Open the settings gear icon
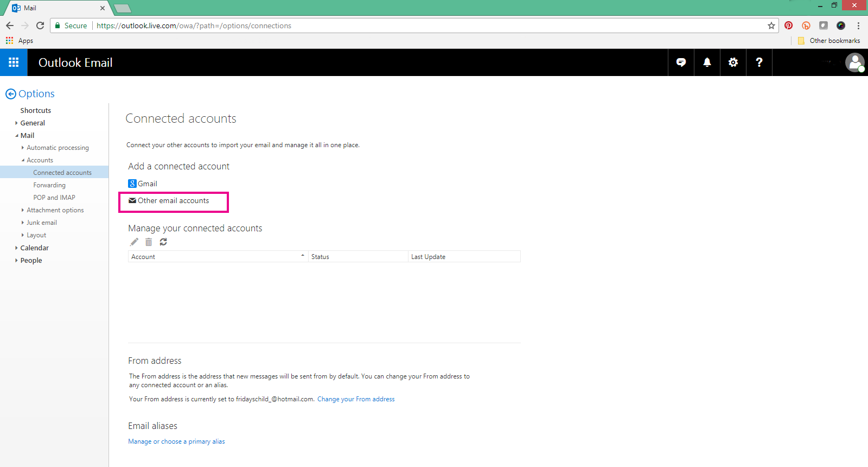This screenshot has height=467, width=868. pyautogui.click(x=733, y=62)
